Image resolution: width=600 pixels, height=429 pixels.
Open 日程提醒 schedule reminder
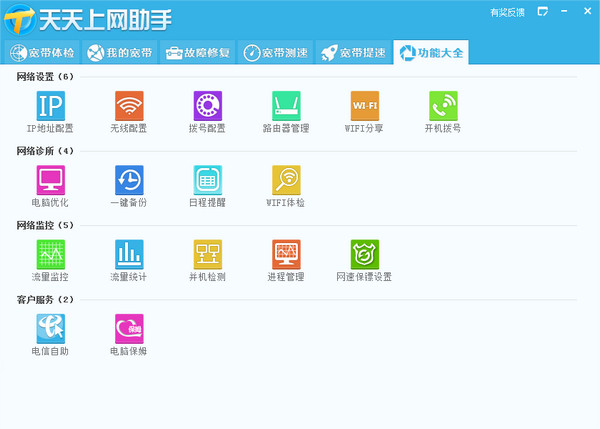click(x=207, y=180)
